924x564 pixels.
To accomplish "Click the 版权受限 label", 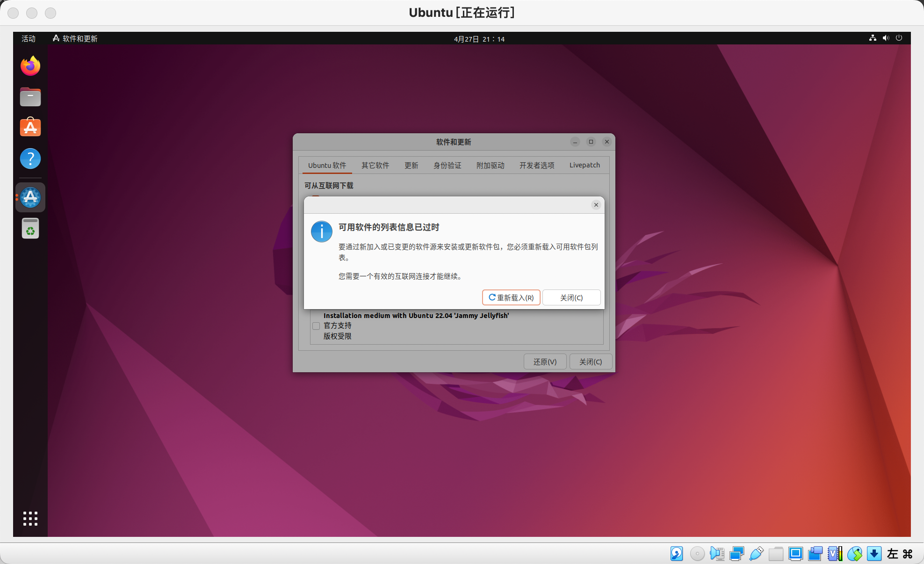I will pyautogui.click(x=338, y=336).
